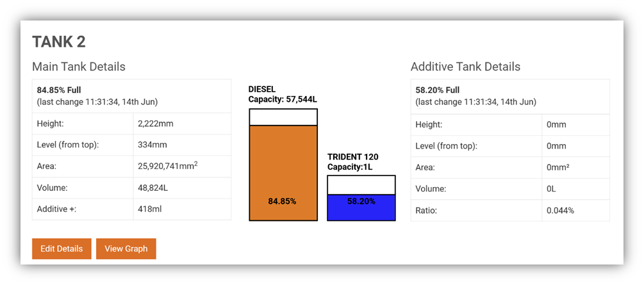
Task: Click the empty top of the additive tank
Action: [x=361, y=184]
